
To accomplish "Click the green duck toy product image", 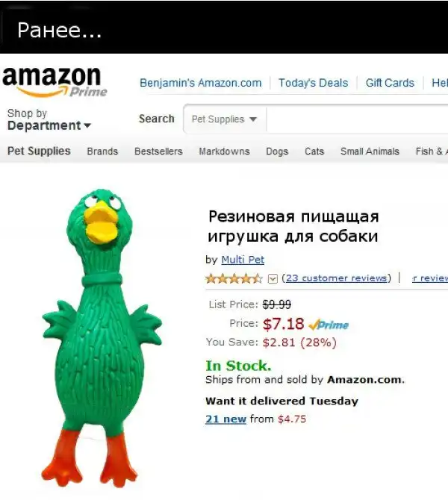I will [x=102, y=338].
